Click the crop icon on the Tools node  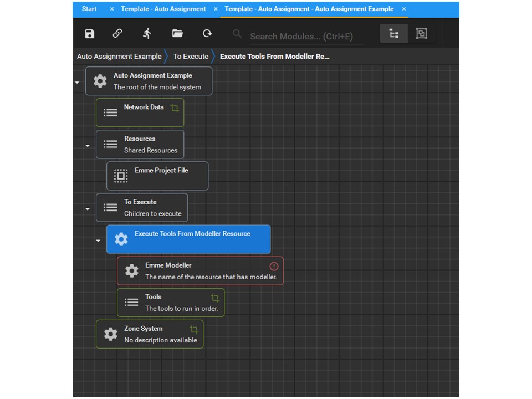(216, 297)
